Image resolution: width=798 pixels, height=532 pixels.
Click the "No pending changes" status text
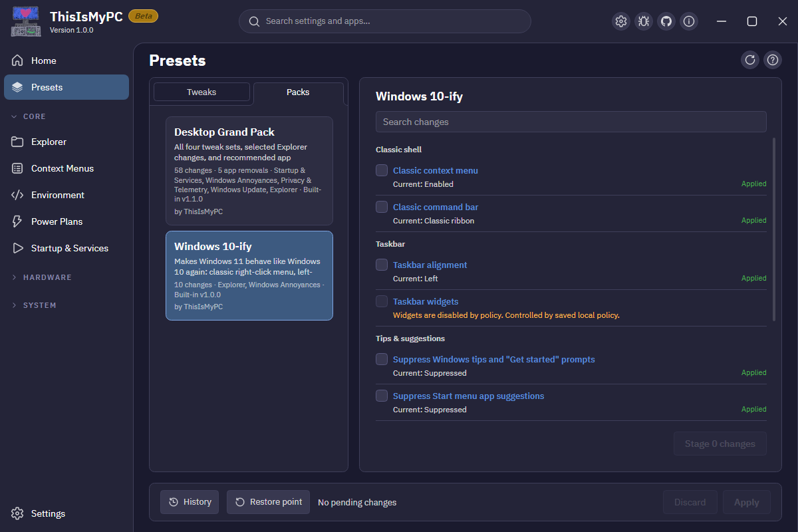357,502
